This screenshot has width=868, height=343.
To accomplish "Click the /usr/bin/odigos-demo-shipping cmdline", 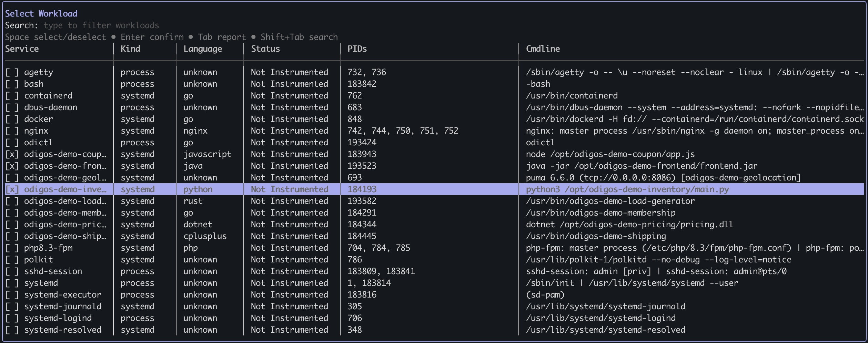I will coord(596,236).
